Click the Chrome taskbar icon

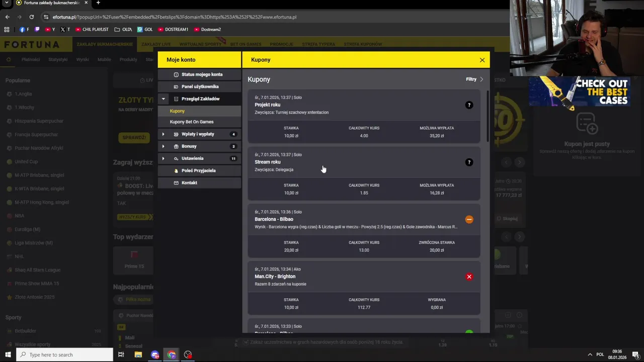[172, 354]
